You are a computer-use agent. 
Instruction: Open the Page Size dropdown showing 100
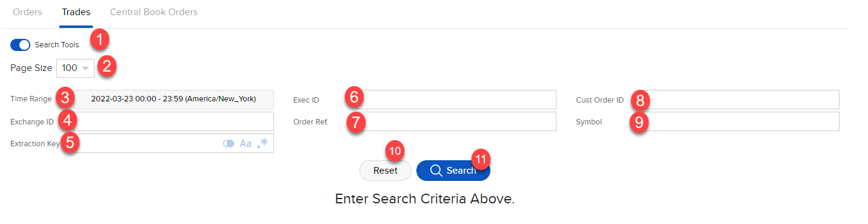[x=75, y=68]
